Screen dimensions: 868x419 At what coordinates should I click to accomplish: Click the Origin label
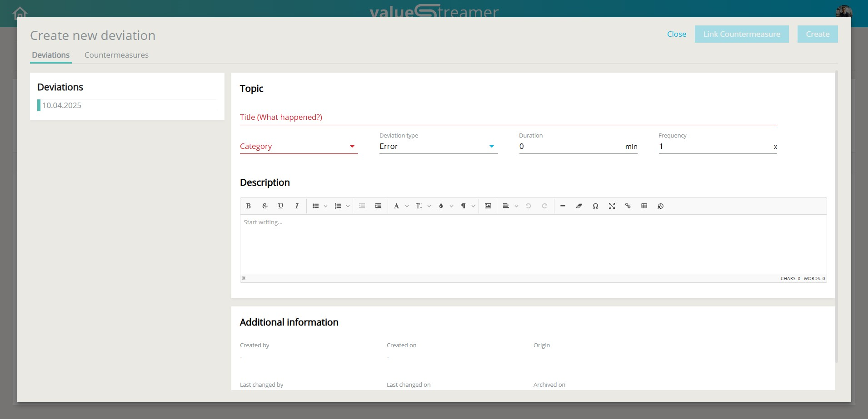tap(542, 345)
